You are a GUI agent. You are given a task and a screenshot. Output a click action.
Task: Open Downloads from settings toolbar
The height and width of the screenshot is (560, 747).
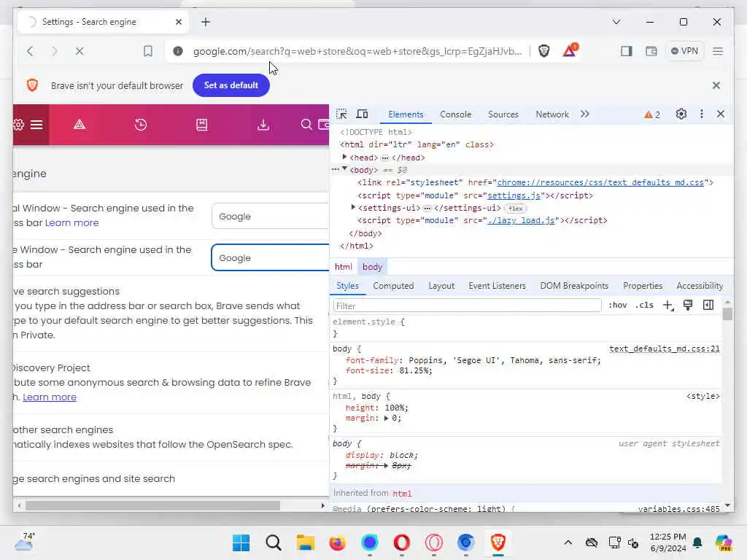263,125
